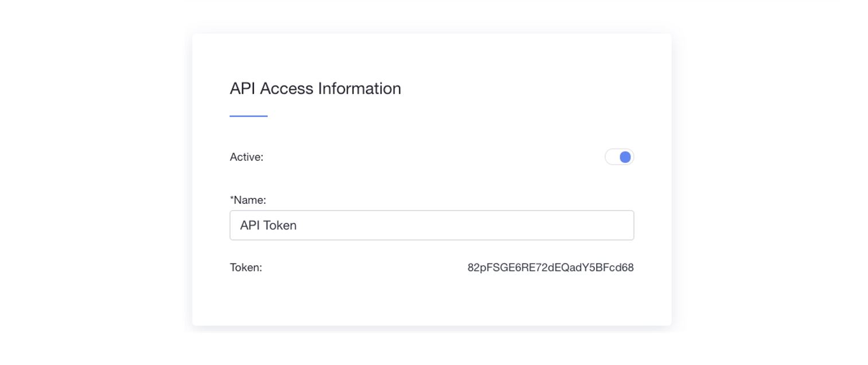The width and height of the screenshot is (868, 365).
Task: Click inside the Name input field
Action: click(x=431, y=225)
